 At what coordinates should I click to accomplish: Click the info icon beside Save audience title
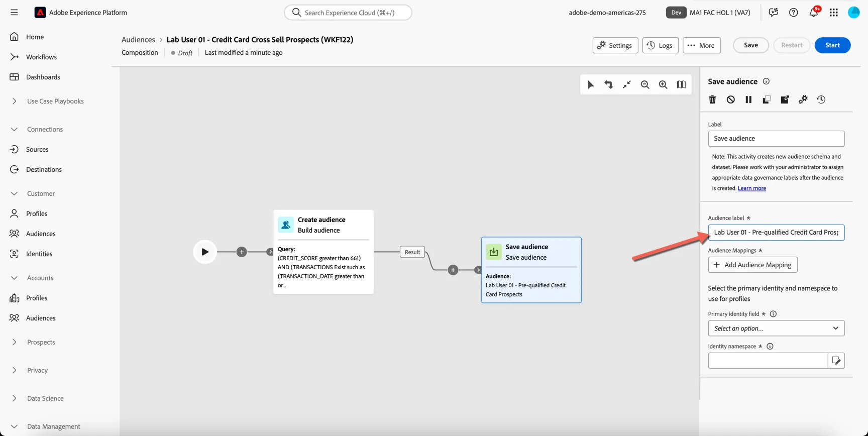(x=766, y=81)
